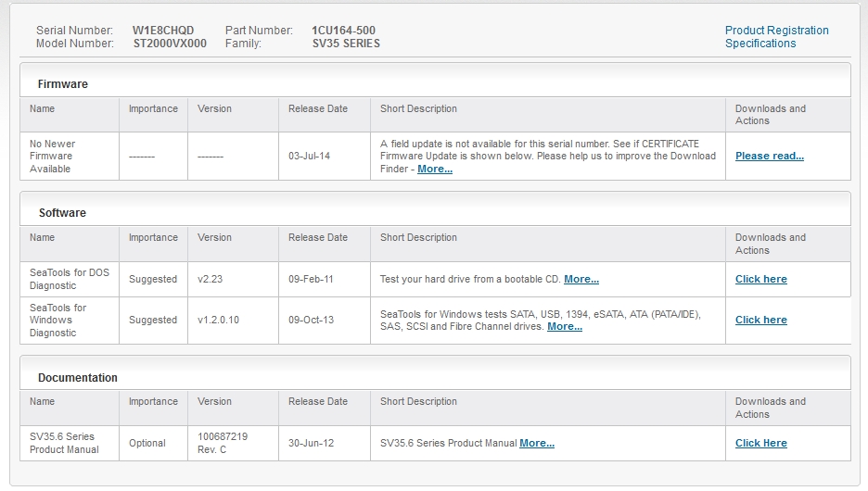Click SeaTools for Windows Diagnostic name cell
The height and width of the screenshot is (491, 868).
click(70, 321)
